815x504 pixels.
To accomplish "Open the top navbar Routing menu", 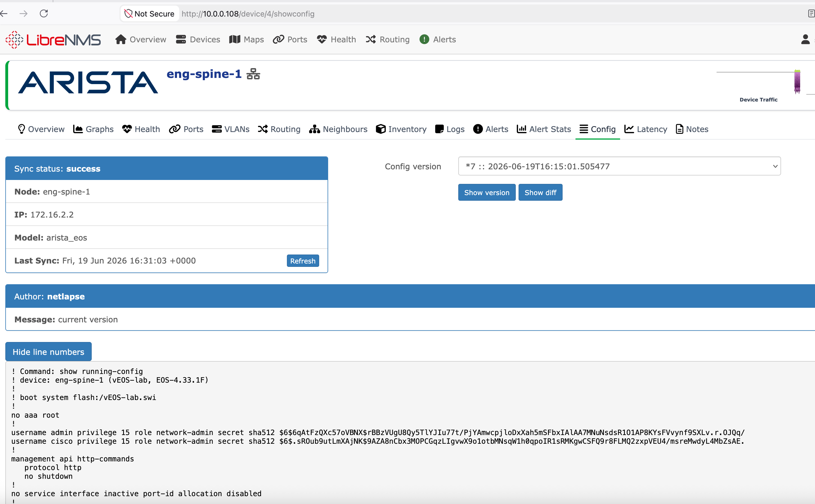I will coord(388,39).
